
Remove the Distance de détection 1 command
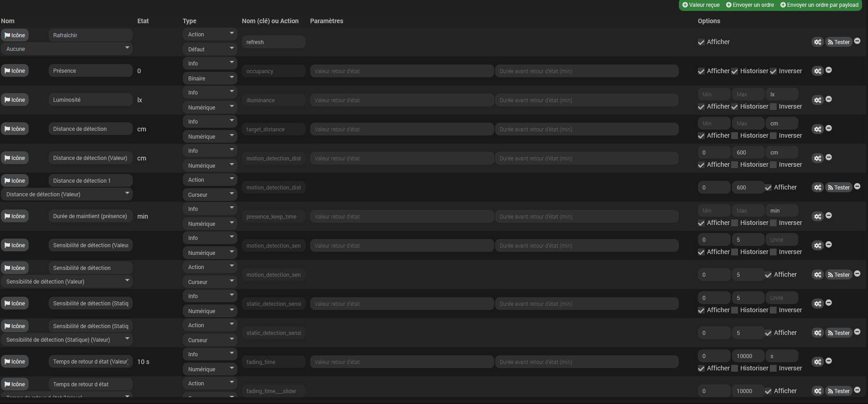(x=857, y=186)
